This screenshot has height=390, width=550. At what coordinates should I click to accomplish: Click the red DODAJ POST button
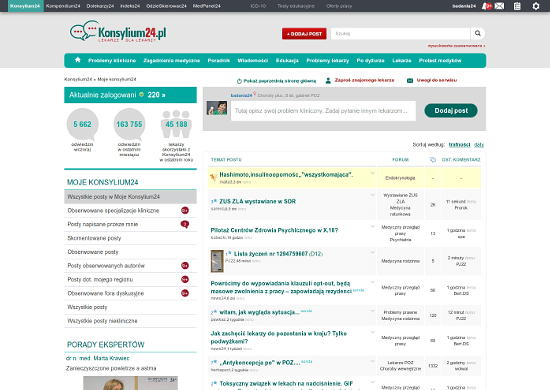pos(304,34)
